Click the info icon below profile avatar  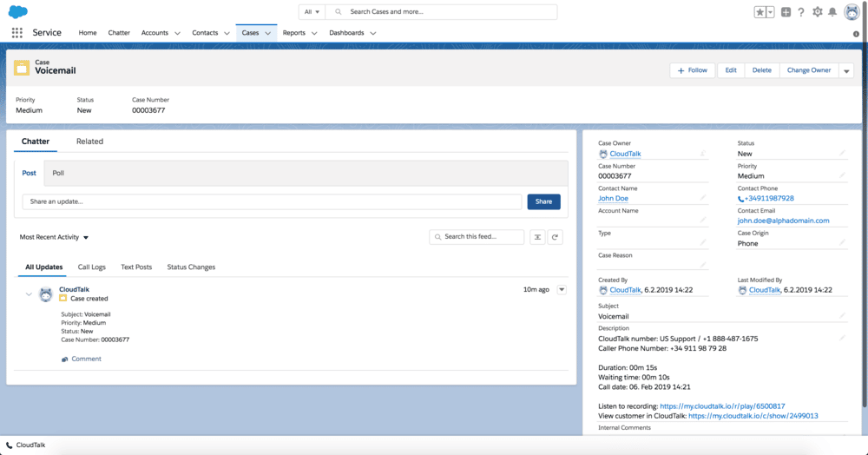click(856, 34)
